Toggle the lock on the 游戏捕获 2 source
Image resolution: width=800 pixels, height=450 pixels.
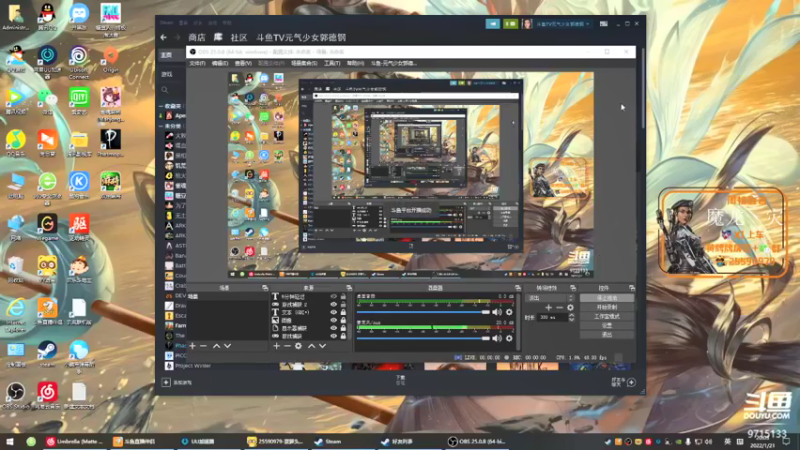[343, 304]
